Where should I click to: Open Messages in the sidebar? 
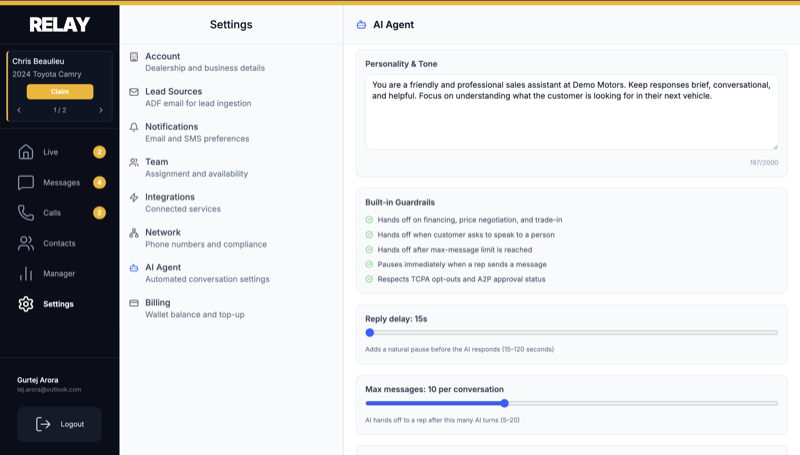tap(60, 183)
